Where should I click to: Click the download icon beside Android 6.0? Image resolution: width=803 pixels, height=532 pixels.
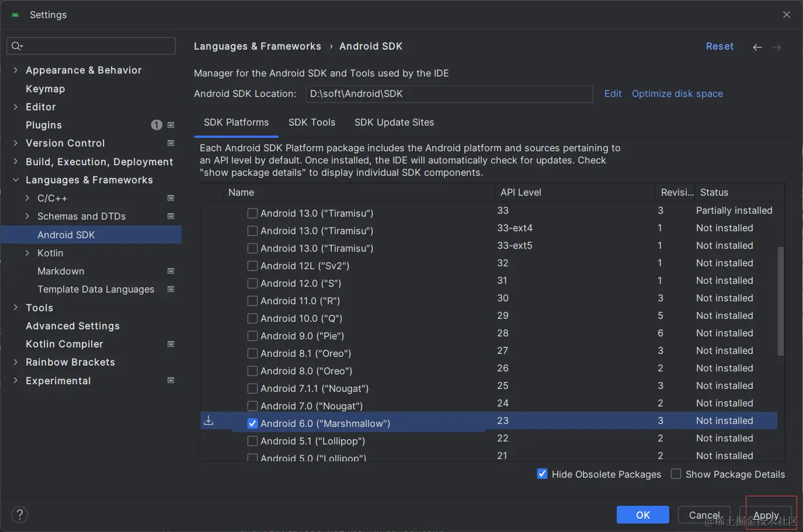point(208,420)
